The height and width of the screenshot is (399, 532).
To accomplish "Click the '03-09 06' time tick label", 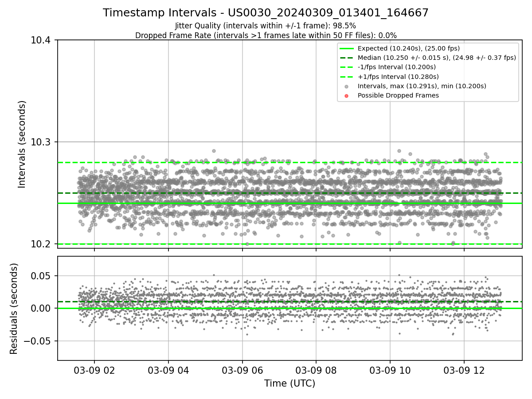I will (x=242, y=370).
